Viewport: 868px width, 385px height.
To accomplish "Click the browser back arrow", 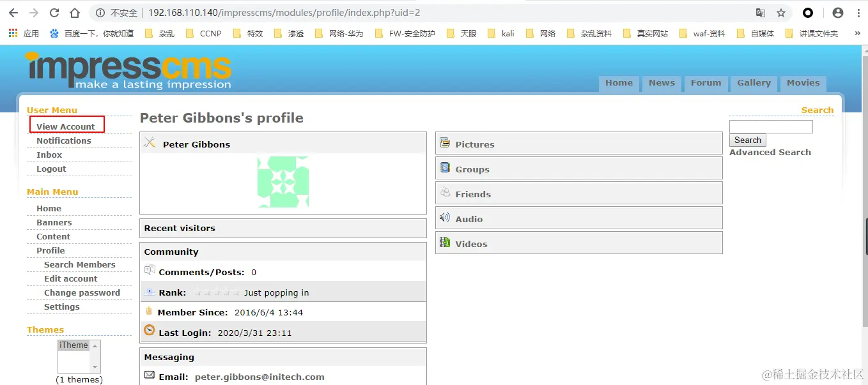I will [x=13, y=13].
